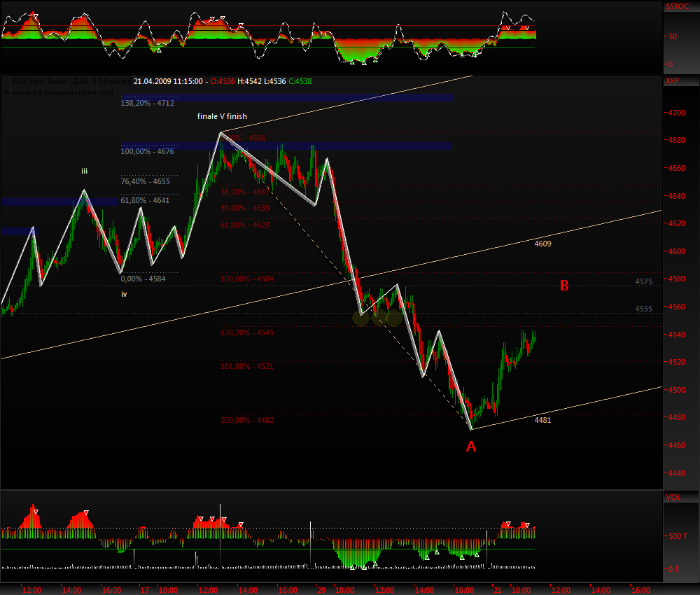Click the timestamp 21.04.2009 11:15:00 in header

(x=168, y=82)
